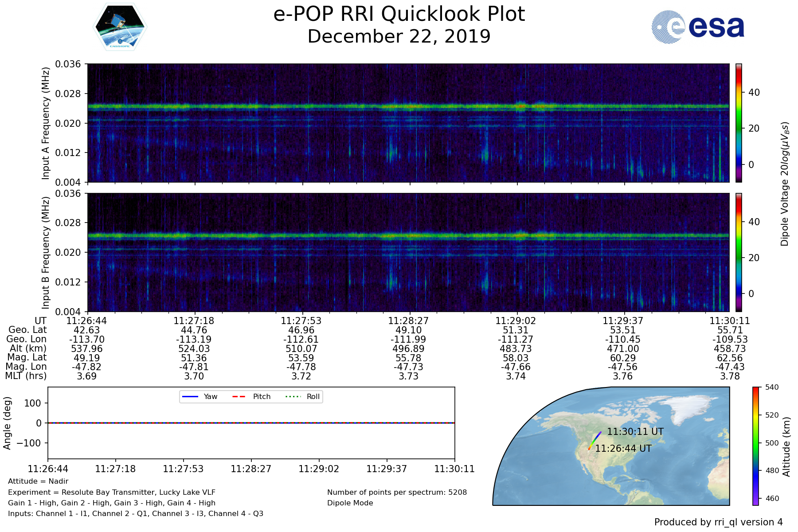
Task: Click "Produced by rri_ql version 4" text
Action: click(x=718, y=522)
